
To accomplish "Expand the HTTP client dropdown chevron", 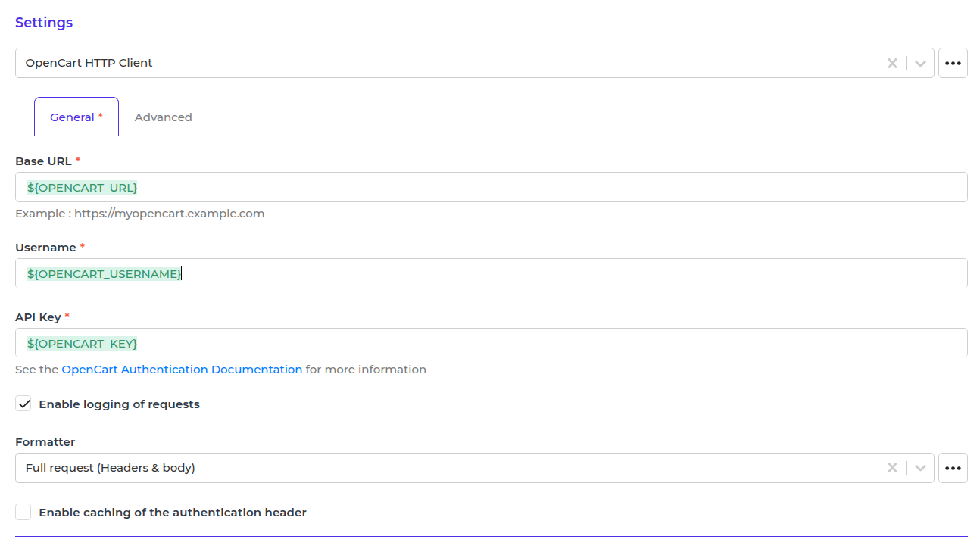I will [920, 64].
